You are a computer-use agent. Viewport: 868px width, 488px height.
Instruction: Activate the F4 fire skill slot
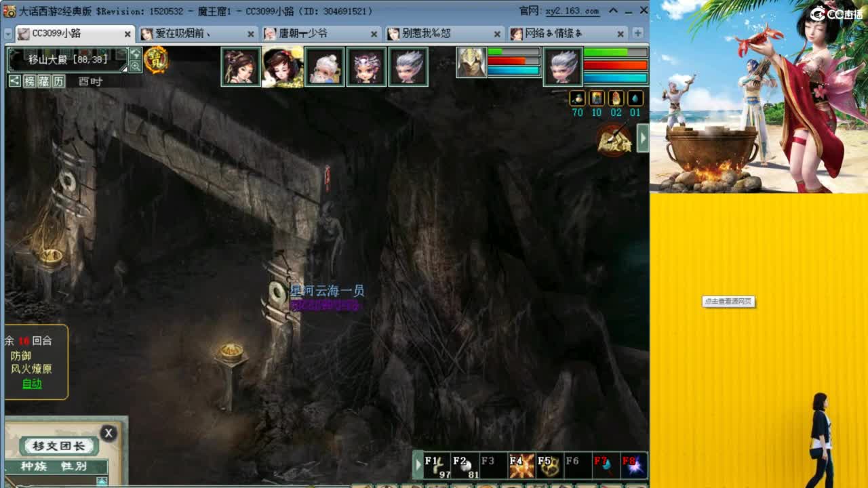coord(521,466)
